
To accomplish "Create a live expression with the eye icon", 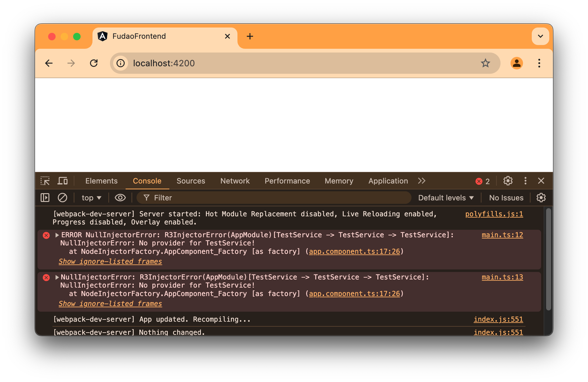I will pyautogui.click(x=120, y=198).
